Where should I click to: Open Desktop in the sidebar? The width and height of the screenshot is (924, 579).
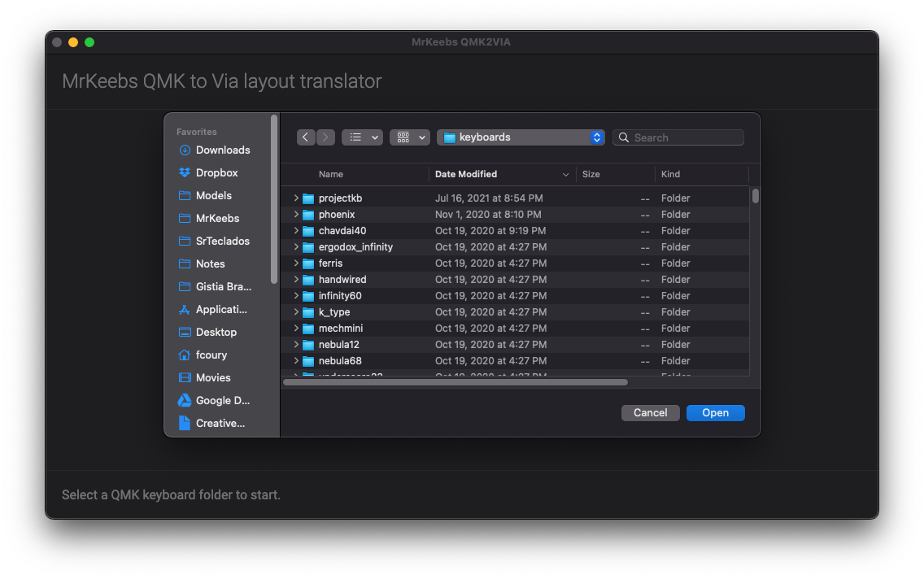207,333
